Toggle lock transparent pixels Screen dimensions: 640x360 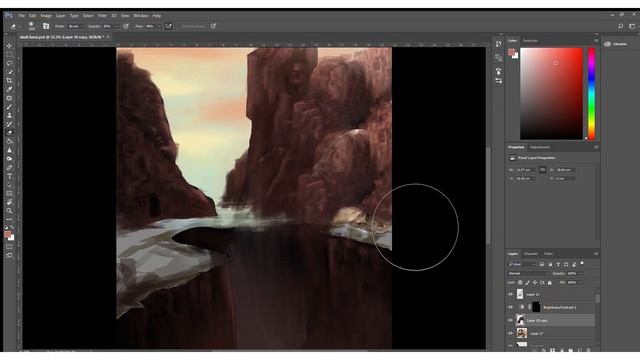(520, 282)
